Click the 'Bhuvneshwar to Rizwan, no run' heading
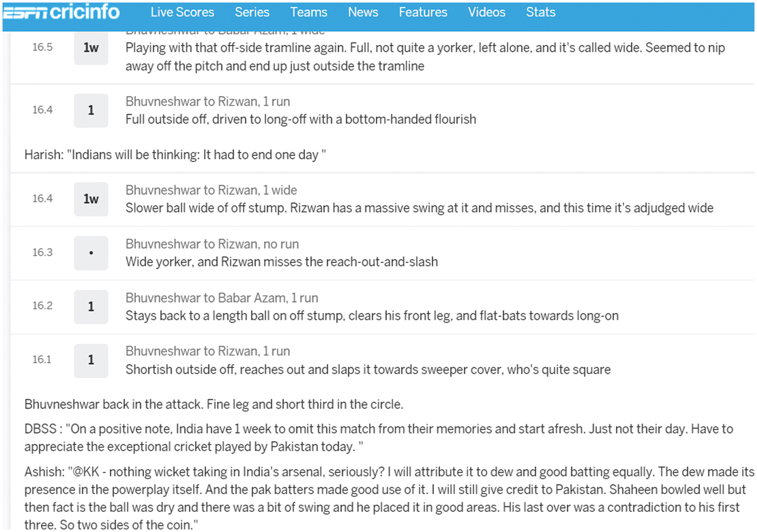 coord(212,244)
